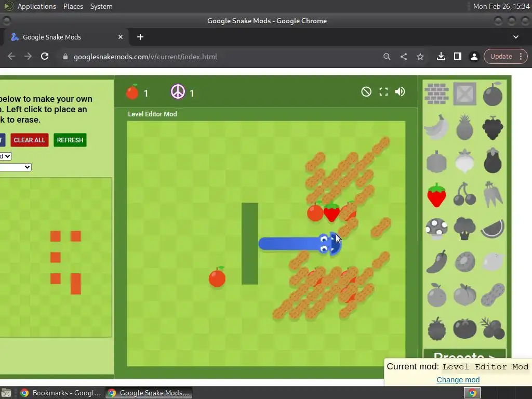Screen dimensions: 532x399
Task: Switch to Google Snake Mods taskbar entry
Action: (149, 393)
